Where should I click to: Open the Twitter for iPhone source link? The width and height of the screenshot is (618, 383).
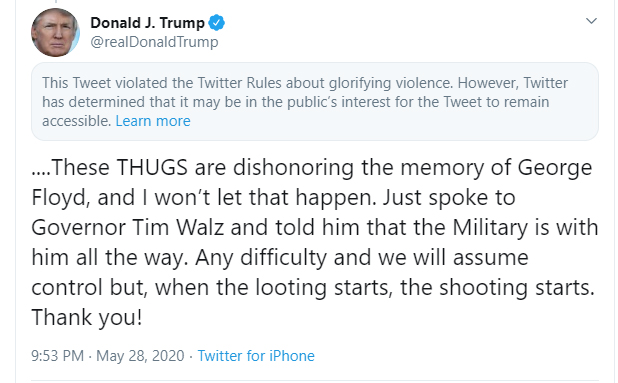256,356
